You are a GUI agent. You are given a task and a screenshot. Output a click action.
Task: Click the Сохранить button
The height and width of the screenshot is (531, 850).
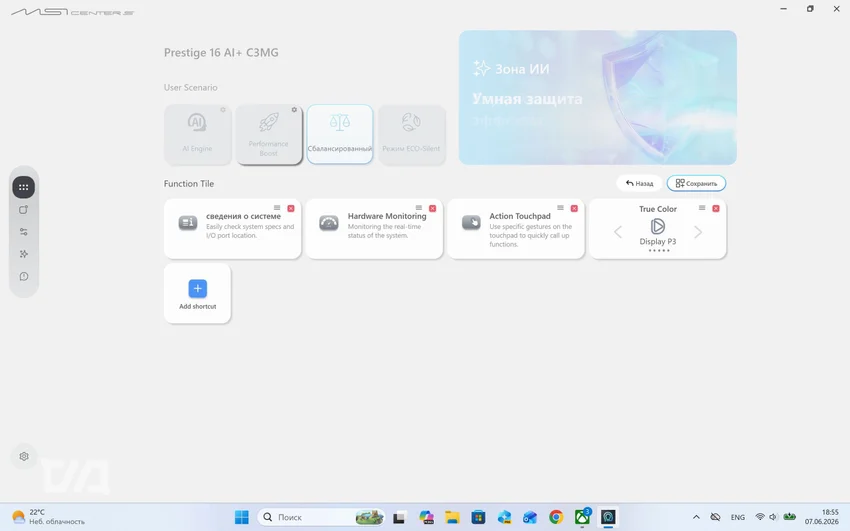coord(696,183)
